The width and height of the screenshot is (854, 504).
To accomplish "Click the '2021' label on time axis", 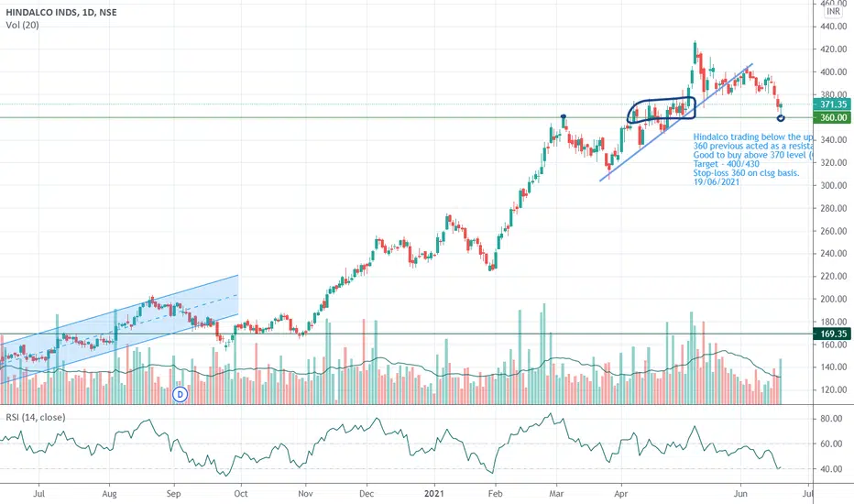I will (x=434, y=494).
